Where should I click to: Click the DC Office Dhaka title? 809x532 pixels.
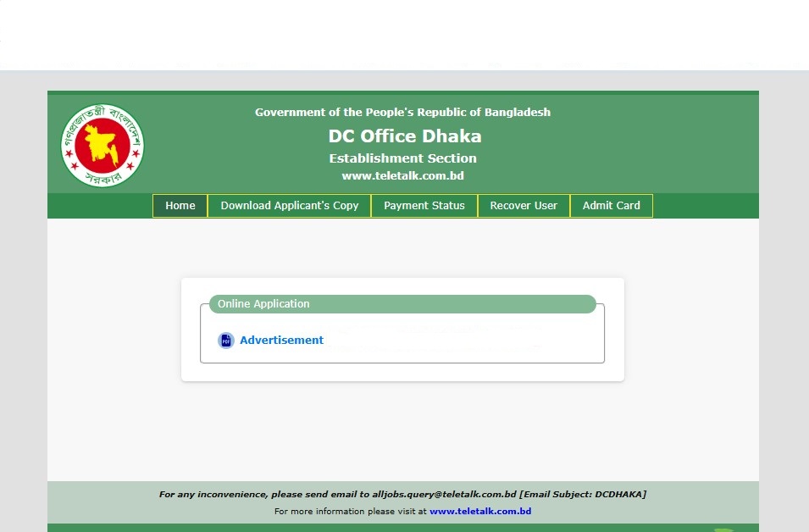pos(404,136)
